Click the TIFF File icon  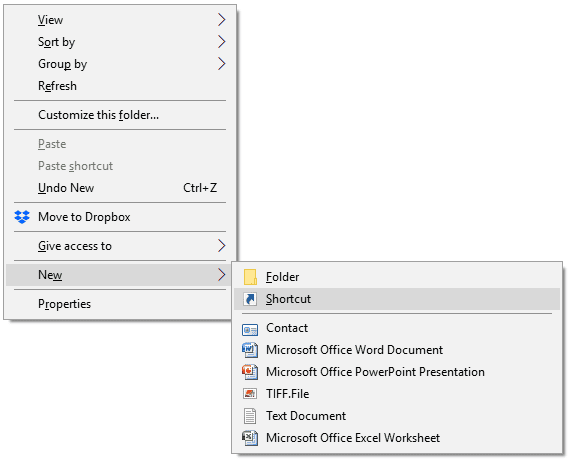250,394
